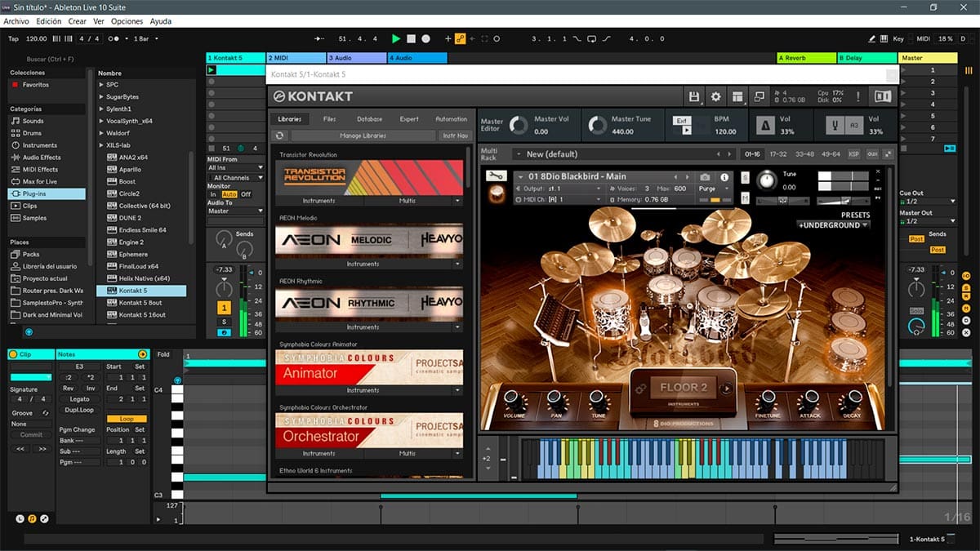Set Monitor to Off
This screenshot has height=551, width=980.
tap(246, 194)
